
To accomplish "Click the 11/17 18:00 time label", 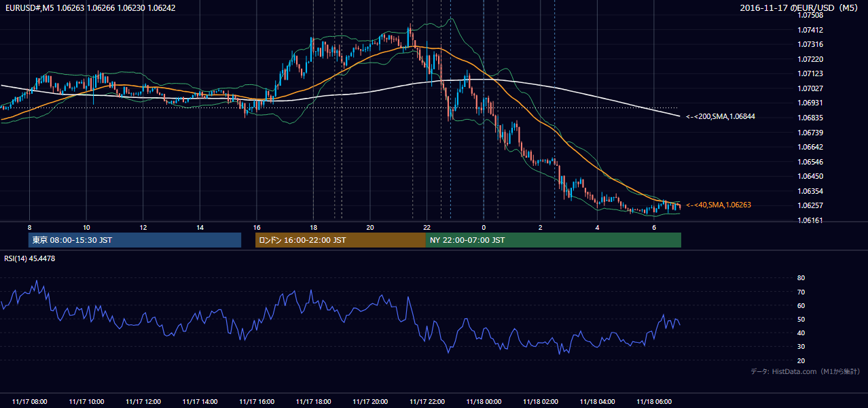I will (313, 402).
